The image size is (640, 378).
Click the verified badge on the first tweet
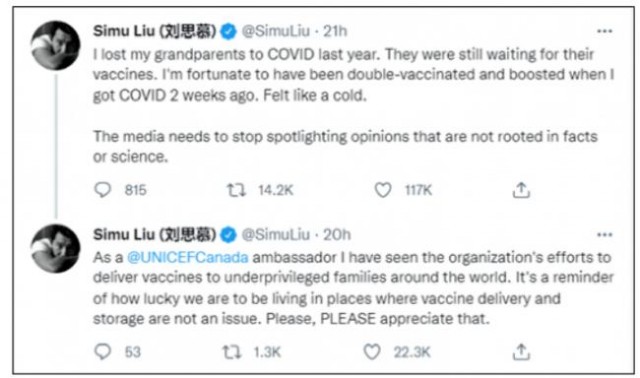point(229,31)
